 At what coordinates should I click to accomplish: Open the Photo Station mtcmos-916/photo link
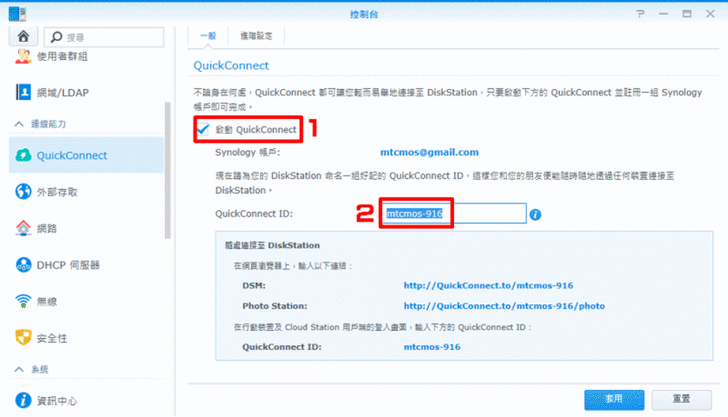click(x=504, y=306)
